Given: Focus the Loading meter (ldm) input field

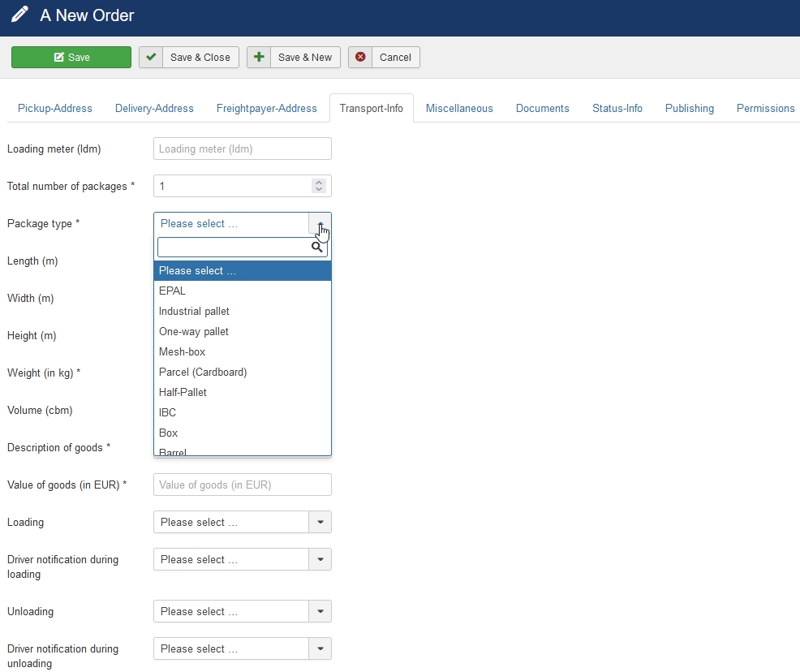Looking at the screenshot, I should [x=243, y=149].
